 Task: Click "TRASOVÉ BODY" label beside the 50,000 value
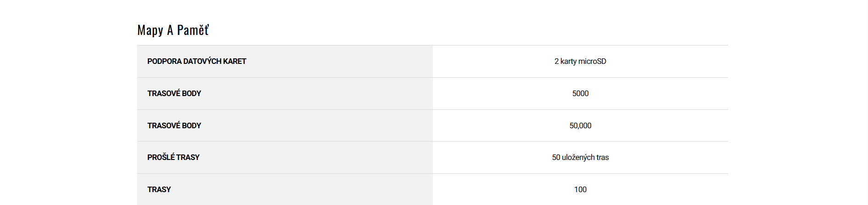tap(174, 125)
